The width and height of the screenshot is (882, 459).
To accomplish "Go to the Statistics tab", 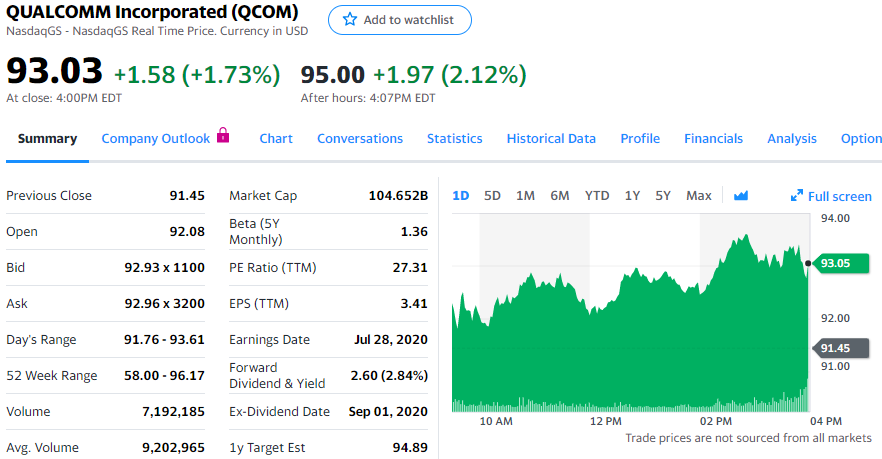I will [454, 138].
